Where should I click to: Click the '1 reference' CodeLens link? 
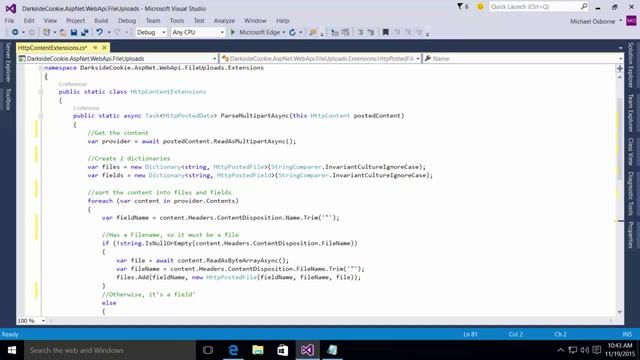86,108
